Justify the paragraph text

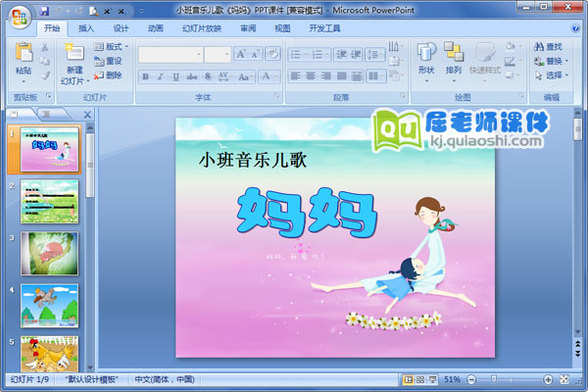341,76
